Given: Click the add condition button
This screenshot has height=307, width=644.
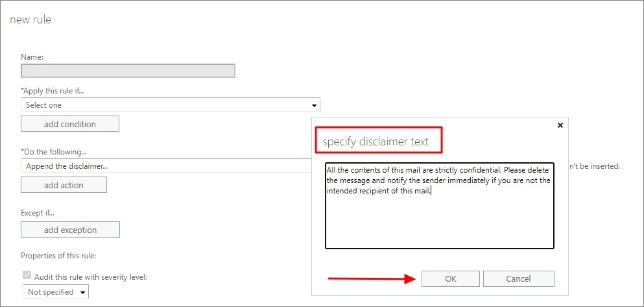Looking at the screenshot, I should point(70,124).
